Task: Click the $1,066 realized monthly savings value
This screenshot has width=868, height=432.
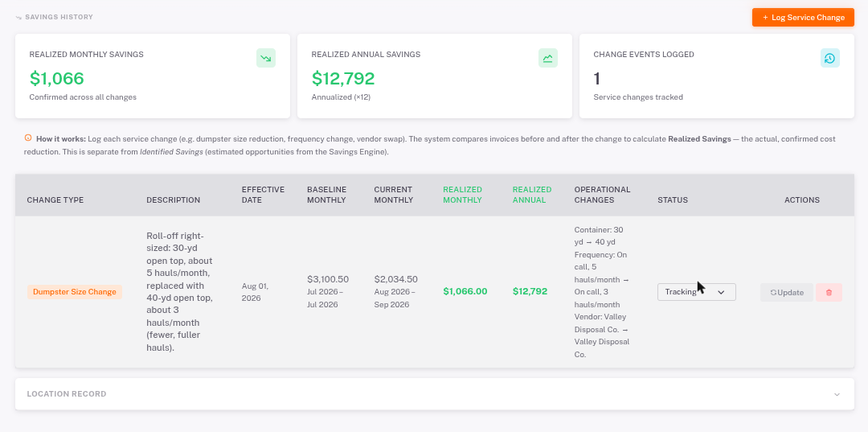Action: 56,79
